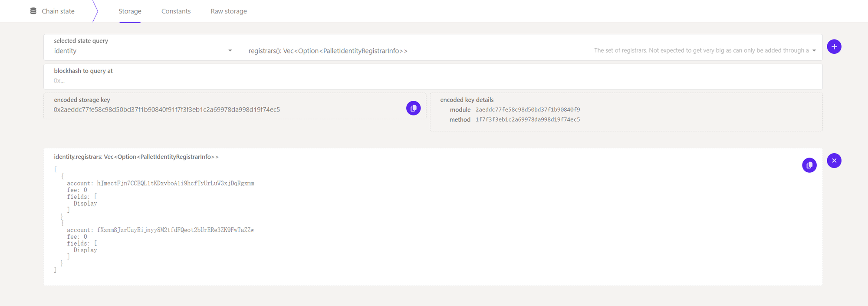Open the registrars() storage method dropdown
The width and height of the screenshot is (868, 306).
[x=328, y=51]
